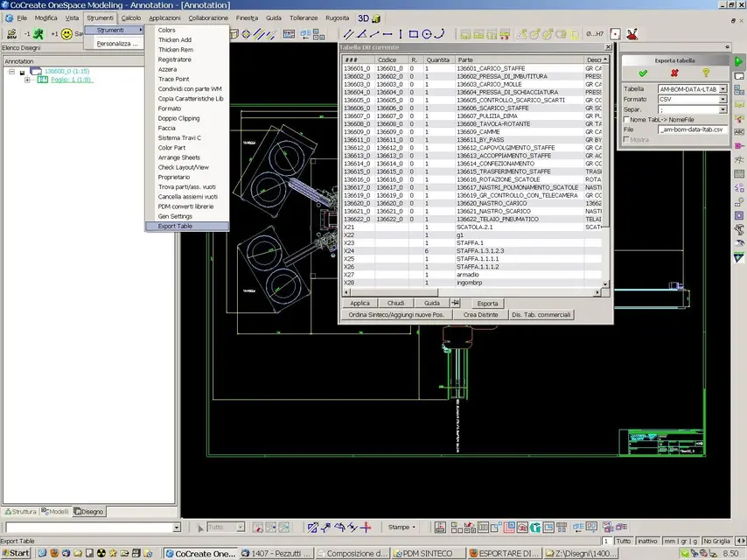The height and width of the screenshot is (560, 747).
Task: Open help via yellow question mark icon
Action: 706,73
